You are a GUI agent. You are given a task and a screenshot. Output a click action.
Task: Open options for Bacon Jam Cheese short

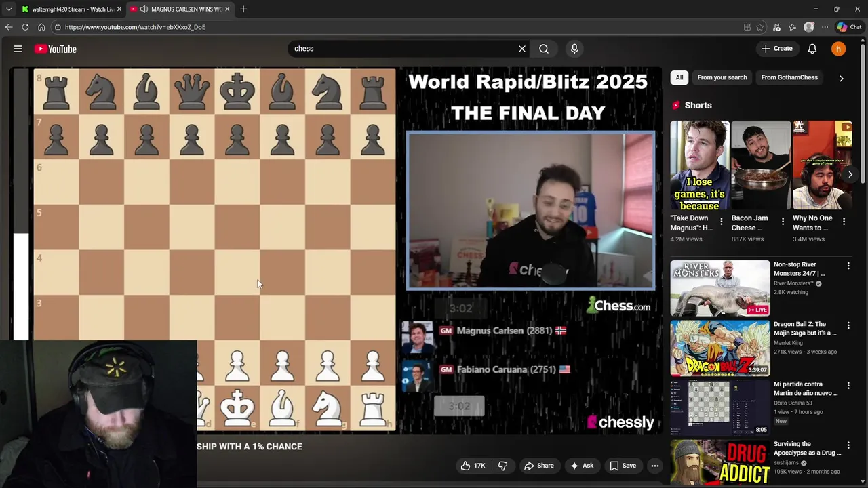click(783, 222)
